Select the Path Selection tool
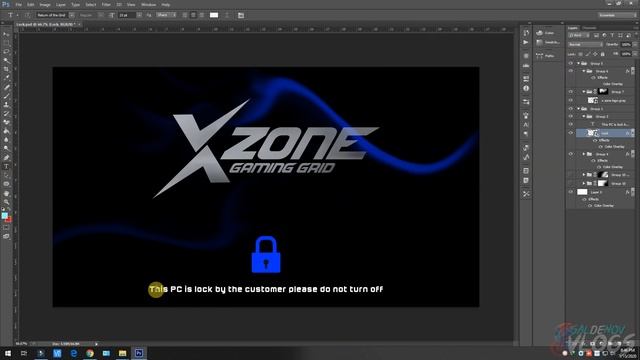The height and width of the screenshot is (360, 640). click(x=7, y=175)
